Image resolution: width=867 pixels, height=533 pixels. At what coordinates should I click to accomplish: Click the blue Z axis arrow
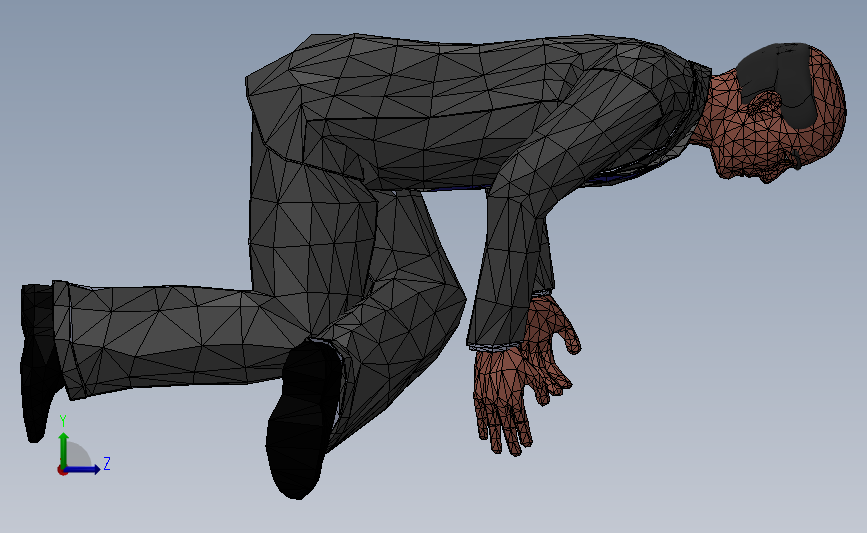83,469
